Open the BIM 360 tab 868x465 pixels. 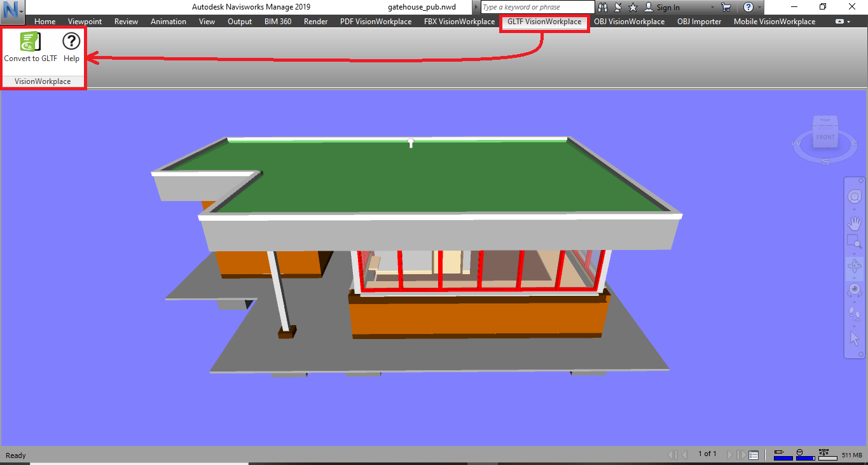(278, 22)
